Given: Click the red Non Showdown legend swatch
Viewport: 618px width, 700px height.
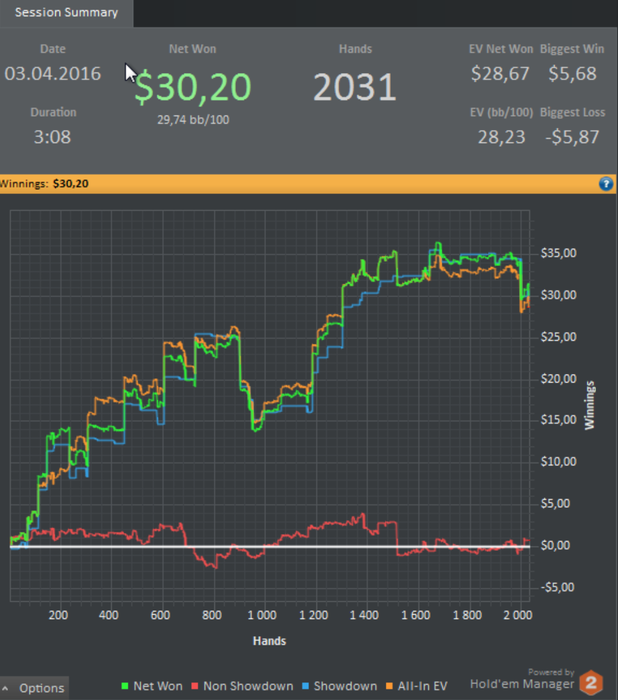Looking at the screenshot, I should [x=195, y=686].
